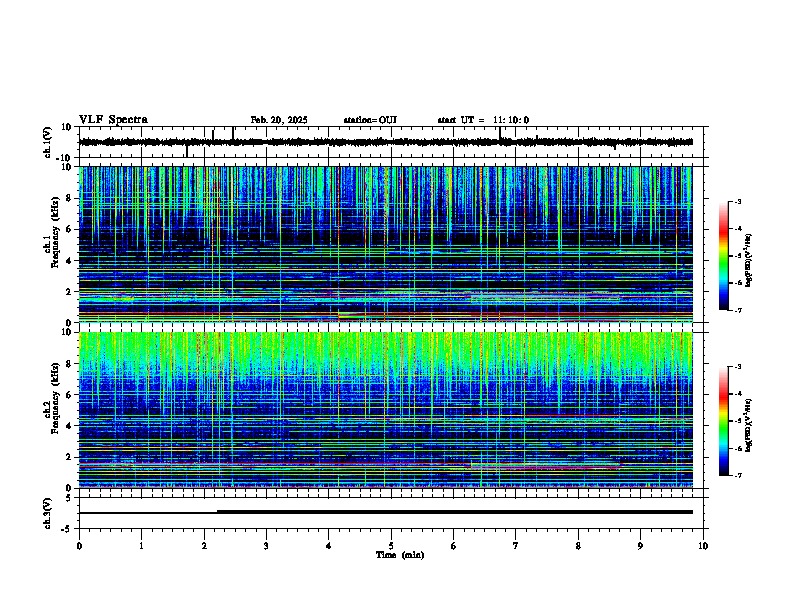Select the "Feb. 20, 2025" date label
This screenshot has height=612, width=792.
pyautogui.click(x=279, y=120)
